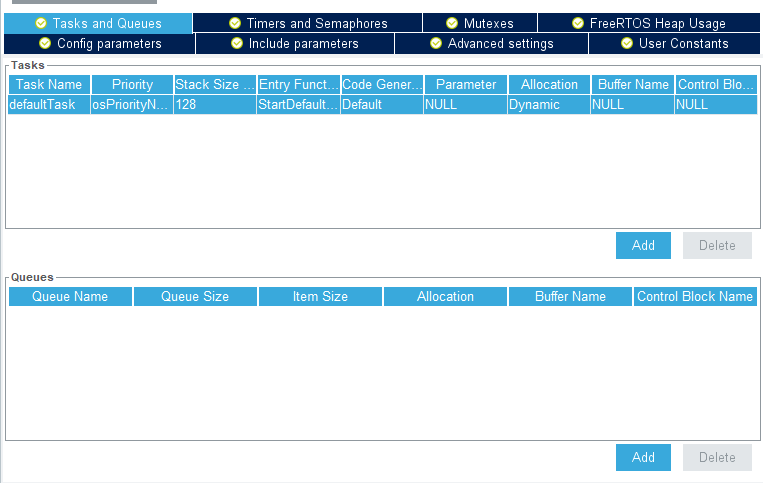Click the Timers and Semaphores check icon
Image resolution: width=763 pixels, height=483 pixels.
coord(235,23)
